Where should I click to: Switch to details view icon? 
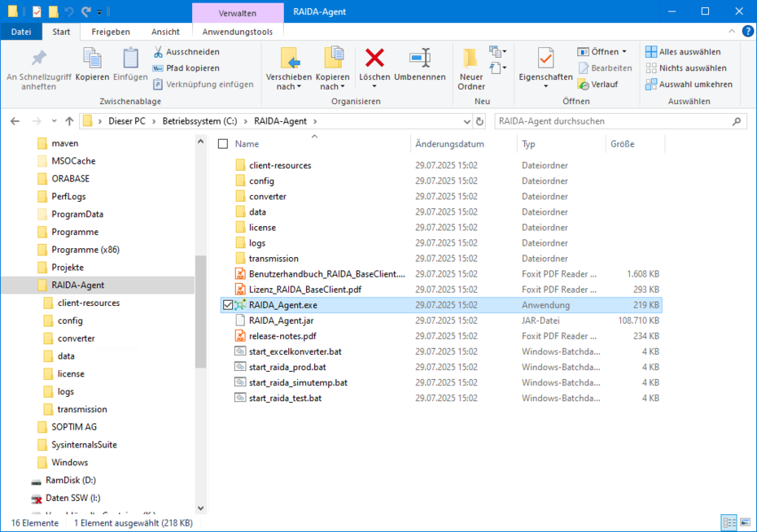[x=729, y=522]
